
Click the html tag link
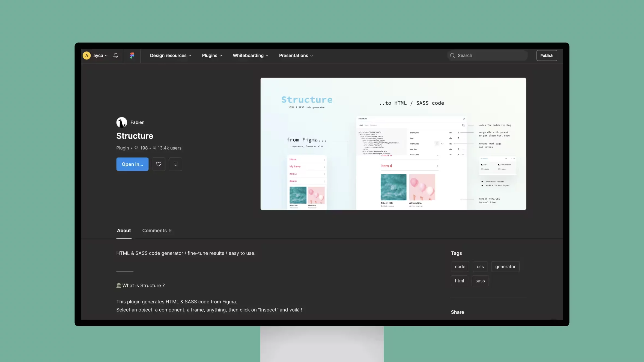pos(459,281)
